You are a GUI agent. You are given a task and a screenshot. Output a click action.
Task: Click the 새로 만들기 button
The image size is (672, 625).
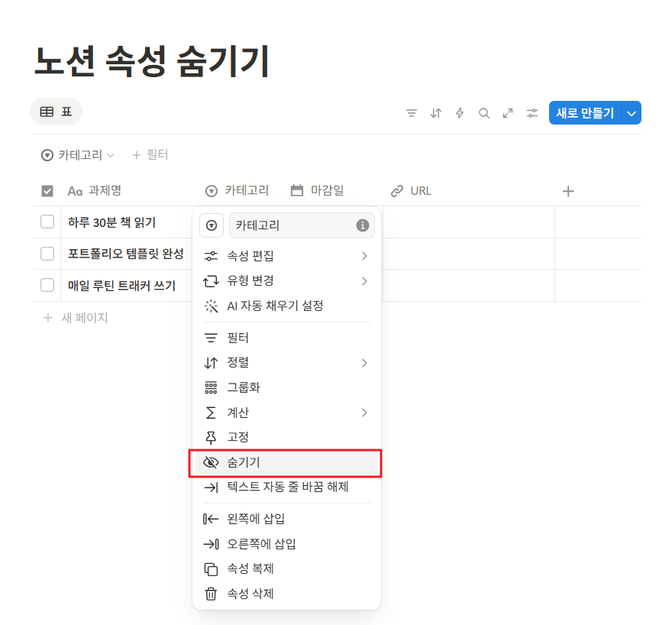(587, 112)
